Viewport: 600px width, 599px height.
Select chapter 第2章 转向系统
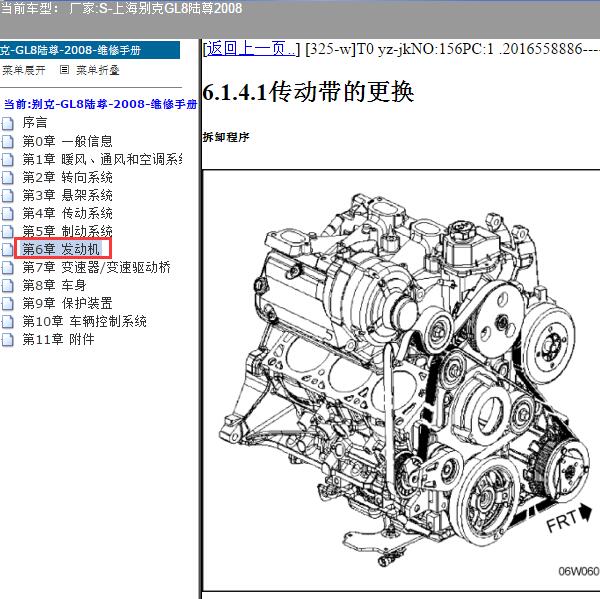coord(67,177)
